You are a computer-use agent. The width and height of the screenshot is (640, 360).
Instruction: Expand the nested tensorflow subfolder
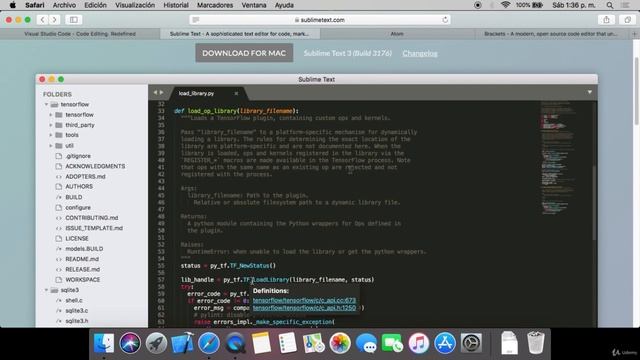pos(51,115)
